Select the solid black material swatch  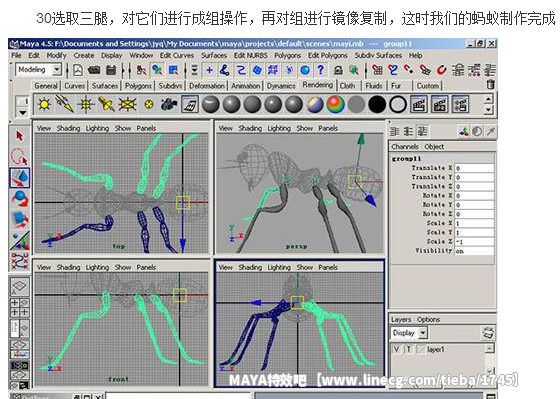(x=377, y=104)
